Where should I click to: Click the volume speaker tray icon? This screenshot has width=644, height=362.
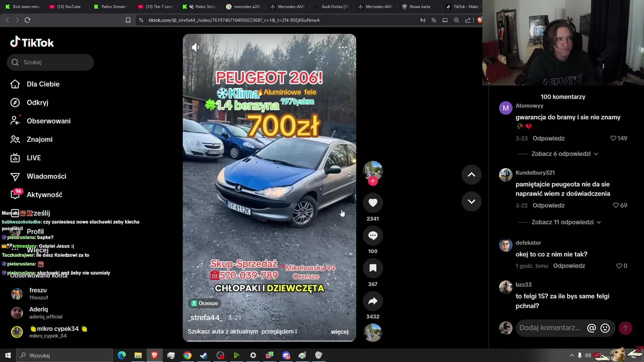coord(588,355)
